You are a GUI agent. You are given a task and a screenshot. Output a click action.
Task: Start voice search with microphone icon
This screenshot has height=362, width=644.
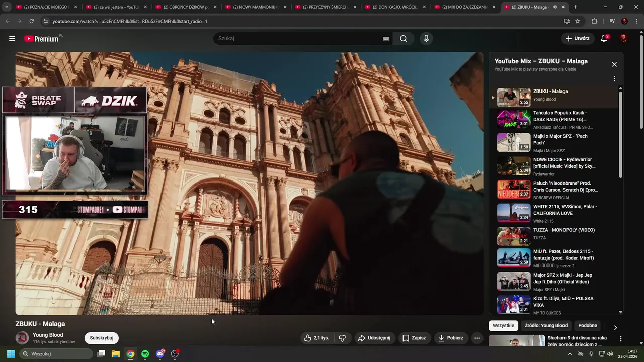[x=426, y=39]
